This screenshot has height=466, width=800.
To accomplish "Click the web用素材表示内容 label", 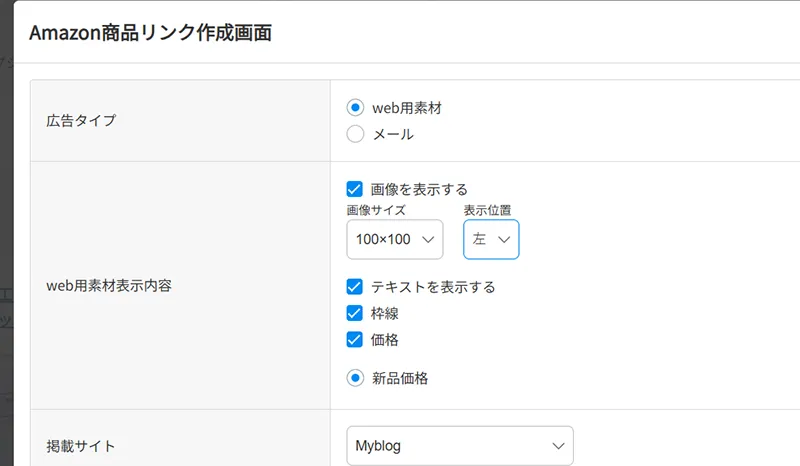I will pyautogui.click(x=109, y=285).
